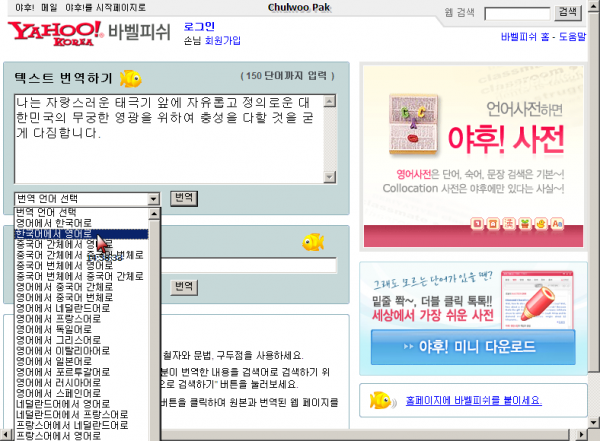Click the page vertical scrollbar down arrow
This screenshot has height=441, width=600.
(x=594, y=423)
